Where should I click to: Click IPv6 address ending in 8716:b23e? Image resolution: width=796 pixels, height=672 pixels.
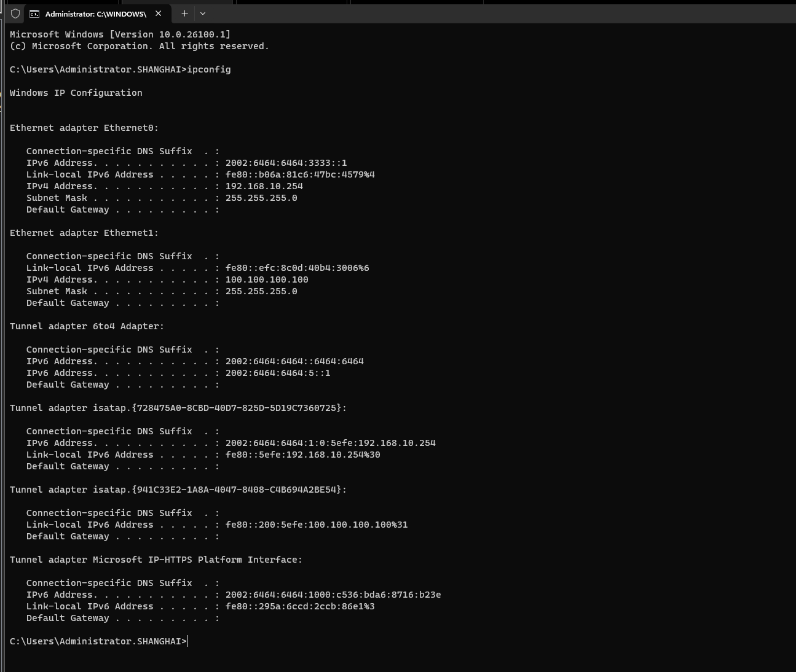tap(333, 595)
